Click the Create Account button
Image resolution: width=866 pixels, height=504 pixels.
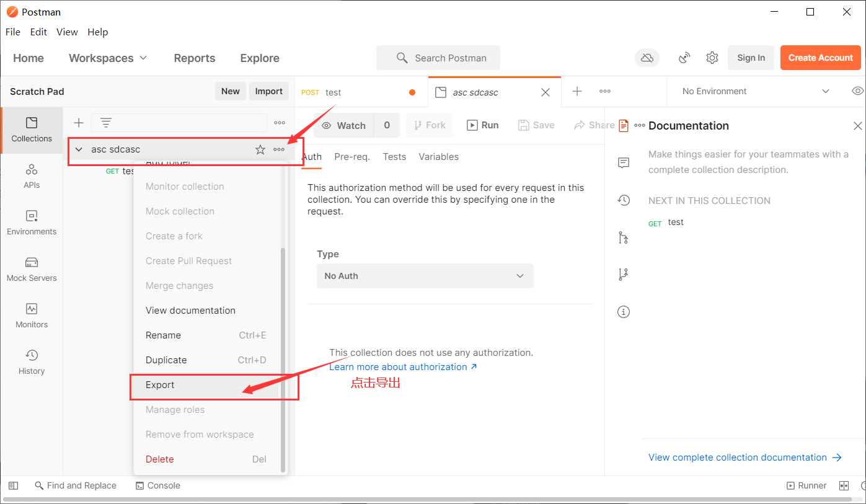(821, 58)
